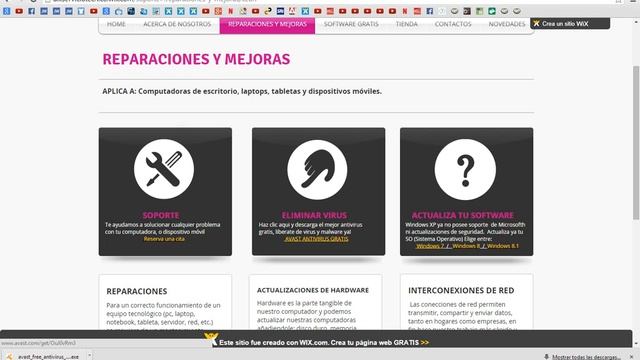The width and height of the screenshot is (640, 360).
Task: Select the REPARACIONES Y MEJORAS tab
Action: coord(267,25)
